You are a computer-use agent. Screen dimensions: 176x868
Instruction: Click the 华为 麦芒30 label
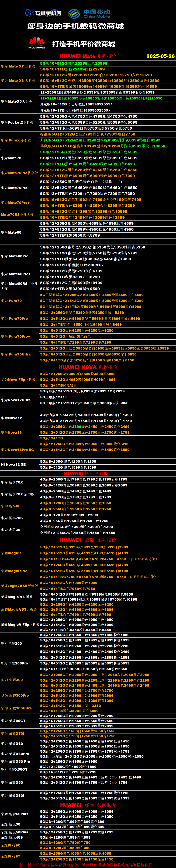tap(11, 530)
